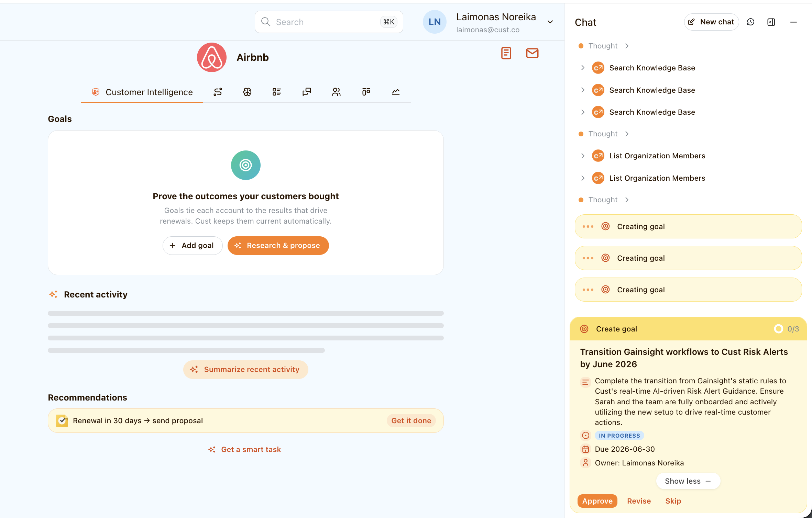The height and width of the screenshot is (518, 812).
Task: Collapse goal details with Show less
Action: pyautogui.click(x=688, y=481)
